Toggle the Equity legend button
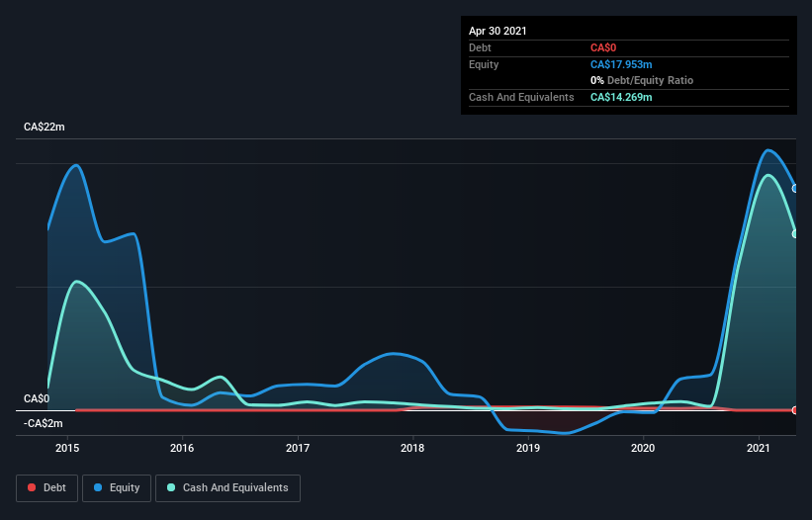Viewport: 812px width, 520px height. [x=117, y=488]
